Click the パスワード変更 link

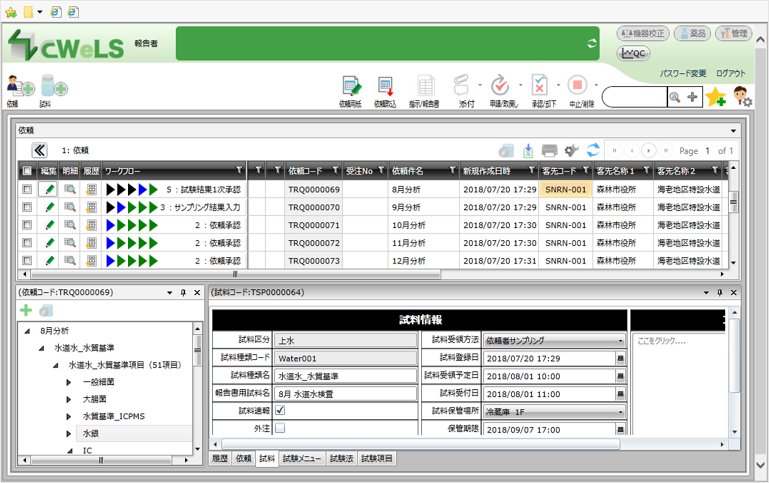point(683,74)
